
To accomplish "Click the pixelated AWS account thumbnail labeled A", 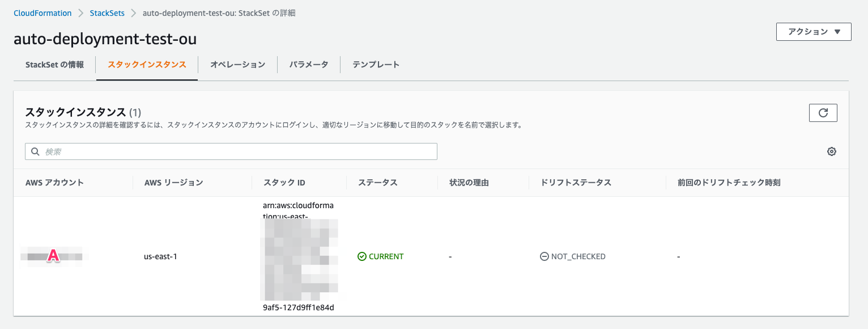I will pos(54,256).
